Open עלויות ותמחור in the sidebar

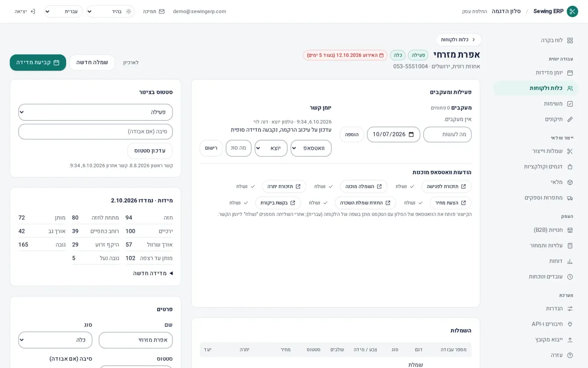536,245
